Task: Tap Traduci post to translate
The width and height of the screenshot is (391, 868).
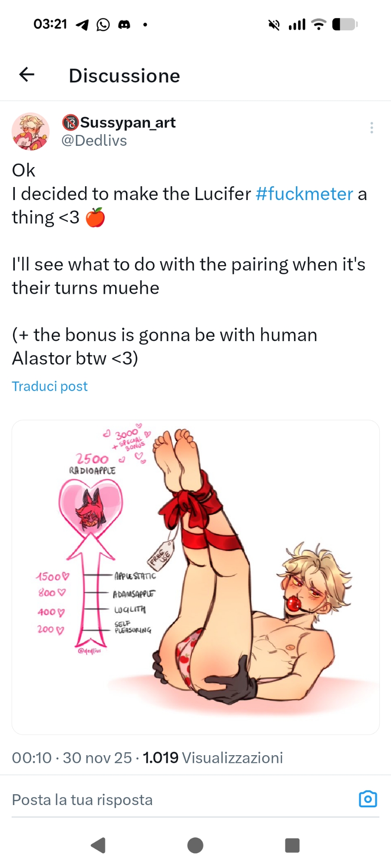Action: pos(50,386)
